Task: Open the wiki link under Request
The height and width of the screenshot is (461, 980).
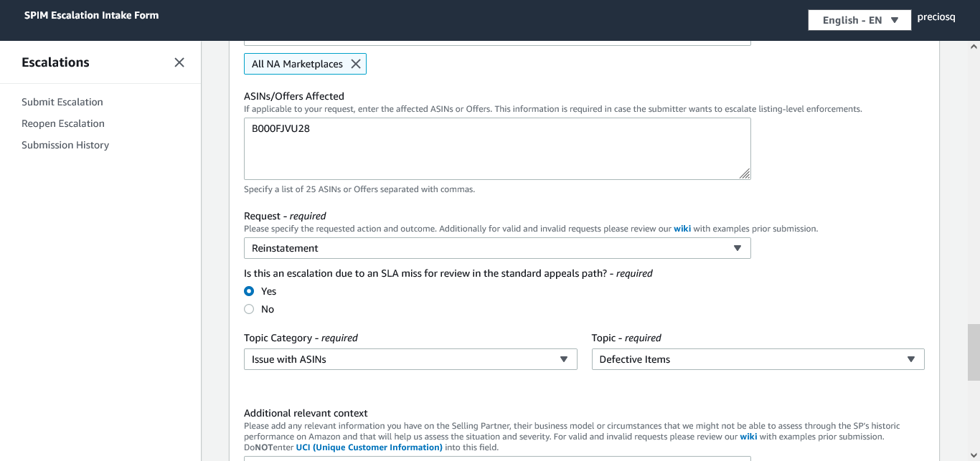Action: (x=682, y=229)
